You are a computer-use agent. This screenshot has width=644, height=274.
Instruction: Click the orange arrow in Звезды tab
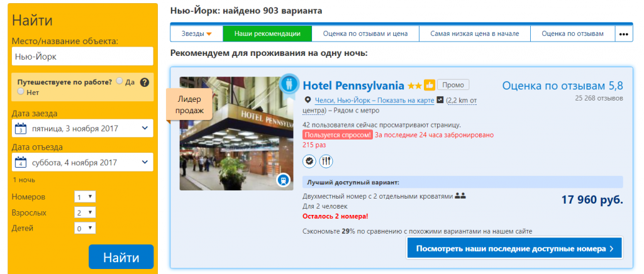pyautogui.click(x=209, y=34)
